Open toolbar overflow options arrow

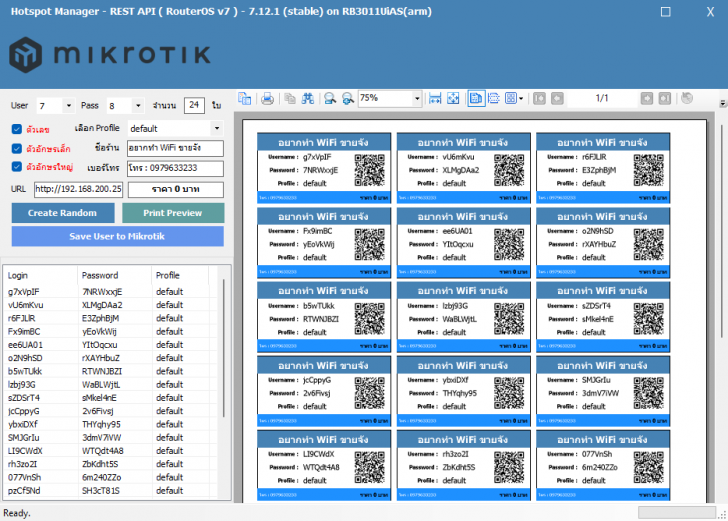tap(723, 103)
